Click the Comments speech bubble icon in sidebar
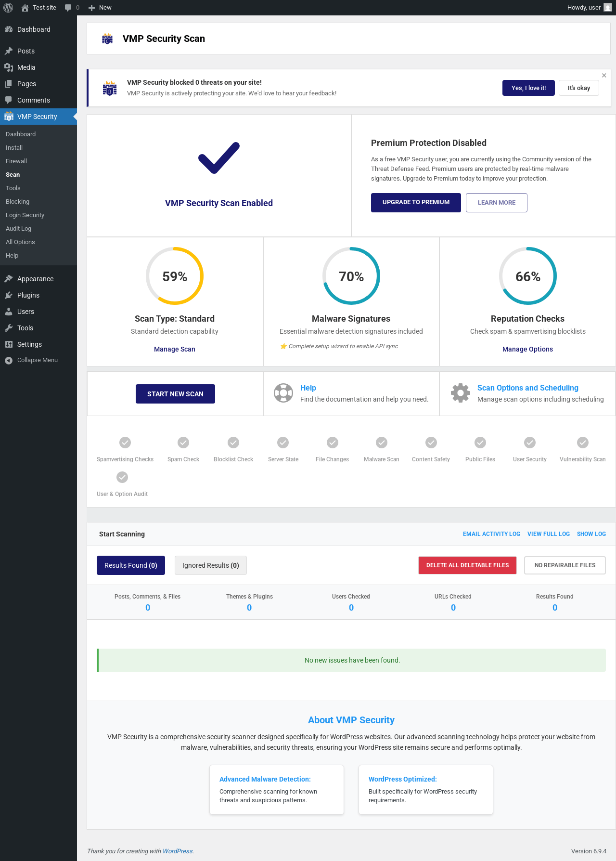 point(9,100)
